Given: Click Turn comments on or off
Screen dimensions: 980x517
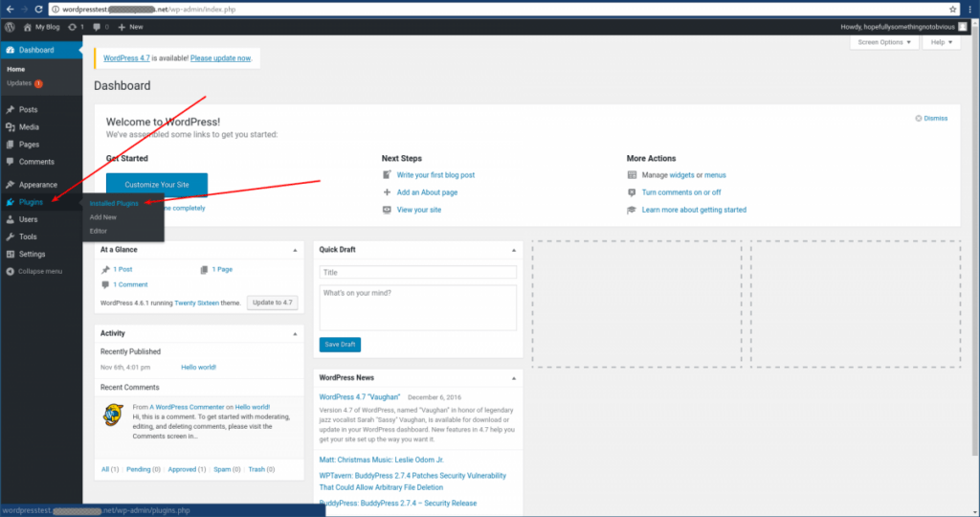Looking at the screenshot, I should (x=681, y=192).
